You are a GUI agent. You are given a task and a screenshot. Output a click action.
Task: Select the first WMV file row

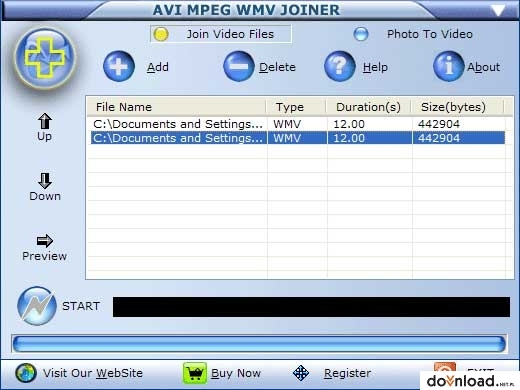(x=298, y=124)
